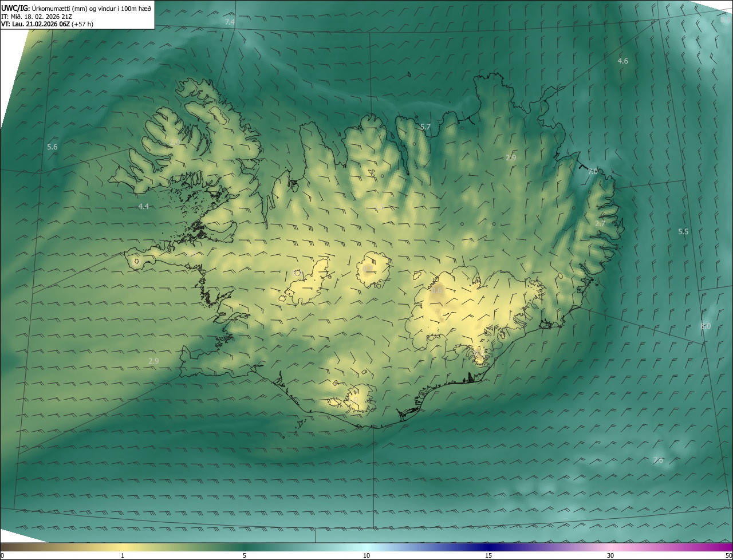733x560 pixels.
Task: Click the title 'Úrkomumætti (mm) og vindur í 100m hæð'
Action: point(91,9)
